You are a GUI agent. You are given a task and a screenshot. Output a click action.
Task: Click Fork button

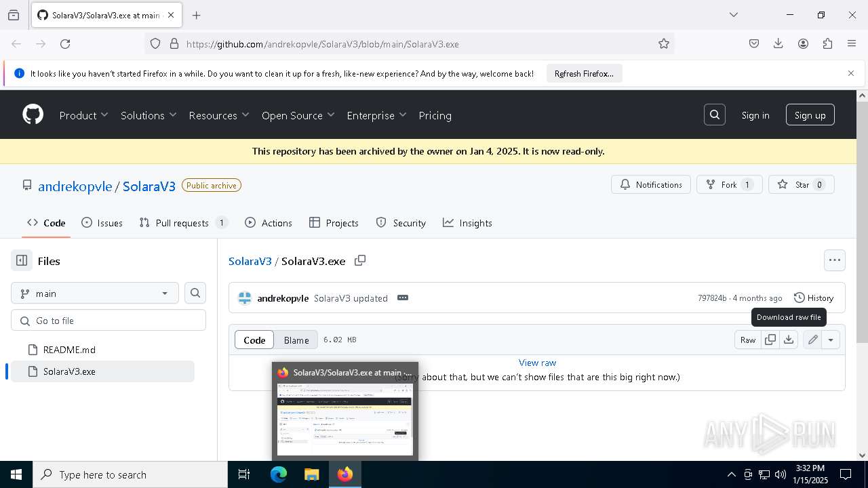coord(730,184)
